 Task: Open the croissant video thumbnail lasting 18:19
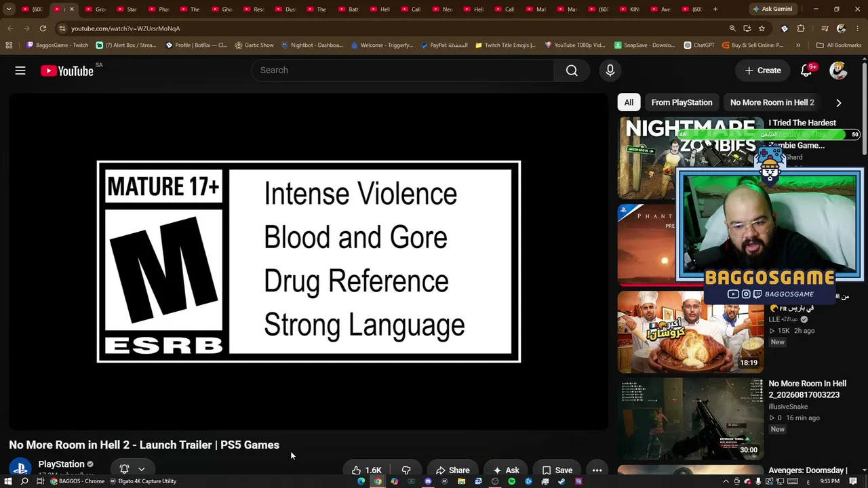point(690,331)
